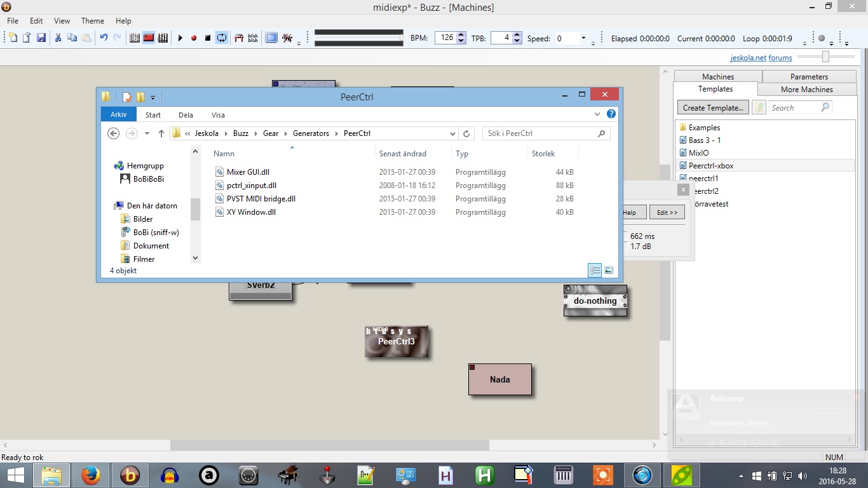Click the BPM value field
The height and width of the screenshot is (488, 868).
[446, 38]
